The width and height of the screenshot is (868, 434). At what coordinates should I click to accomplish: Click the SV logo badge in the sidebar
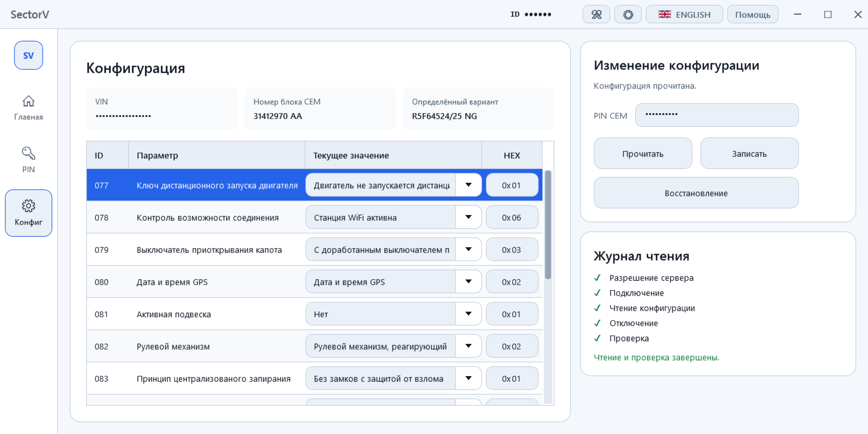(28, 55)
